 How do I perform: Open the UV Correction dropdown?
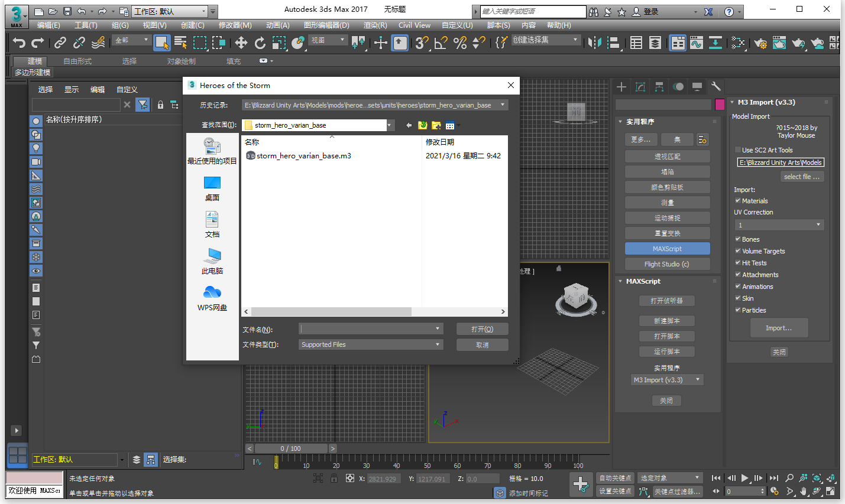[x=779, y=225]
